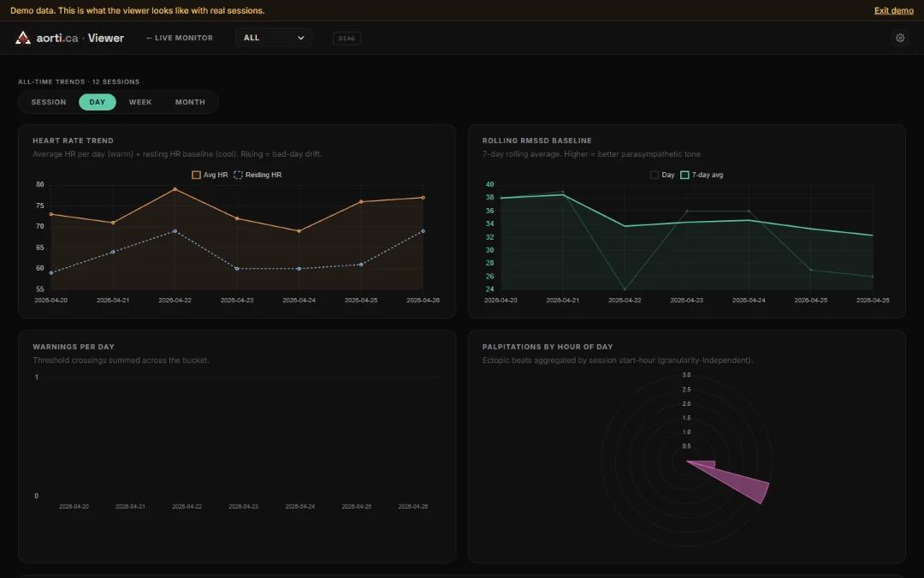Click 2026-04-24 label on Heart Rate Trend axis

pyautogui.click(x=299, y=301)
